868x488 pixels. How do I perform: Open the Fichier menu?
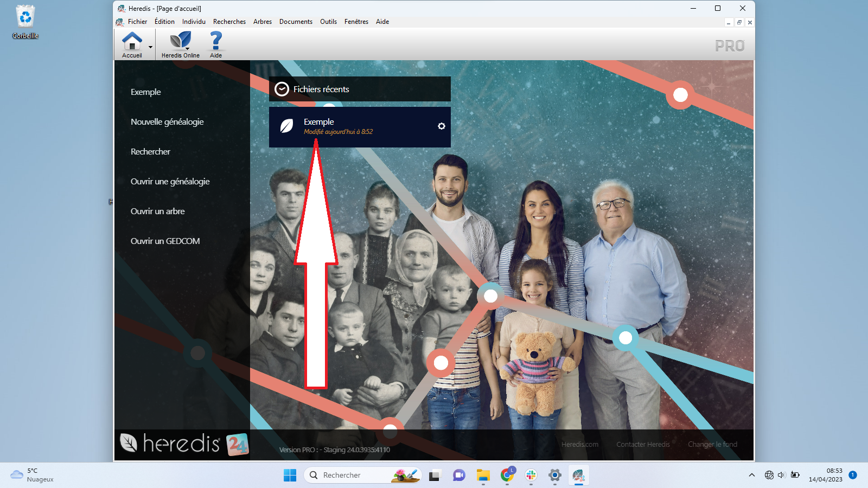click(x=137, y=22)
